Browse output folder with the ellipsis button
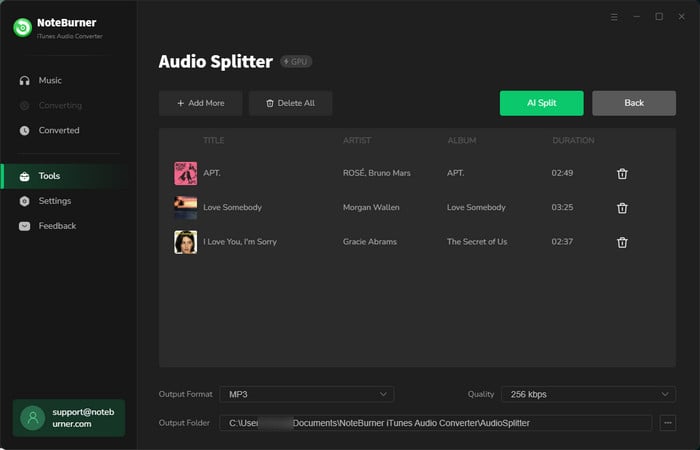The image size is (700, 450). (667, 423)
